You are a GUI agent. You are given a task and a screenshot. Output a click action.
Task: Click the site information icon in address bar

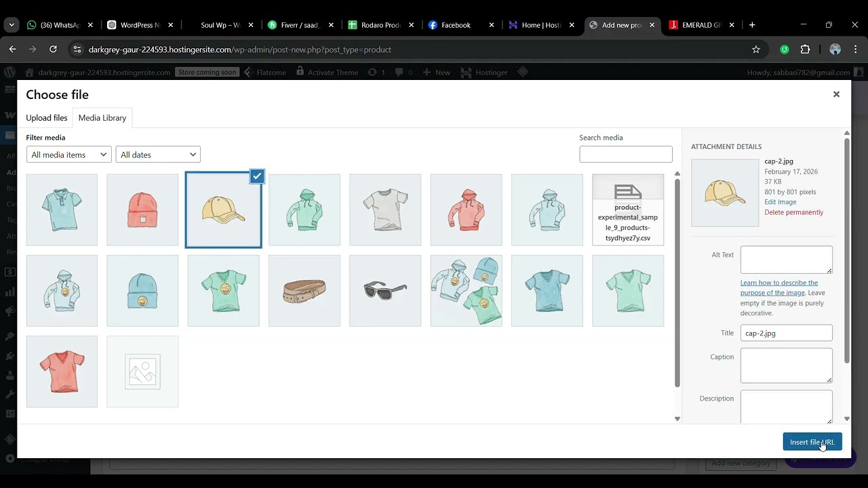coord(77,49)
